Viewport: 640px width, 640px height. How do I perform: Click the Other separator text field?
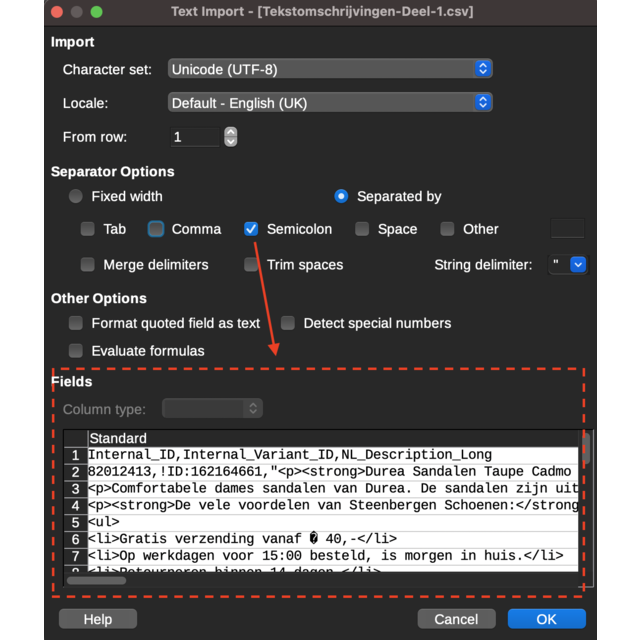(567, 229)
